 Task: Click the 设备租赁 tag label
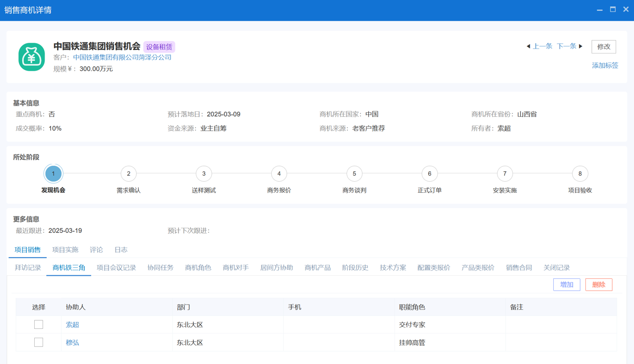pos(159,47)
